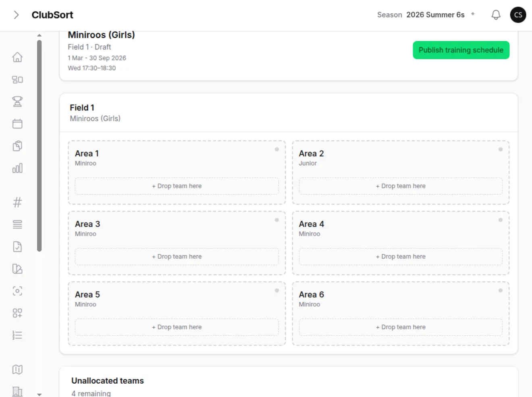This screenshot has width=532, height=397.
Task: Click the "Field 1 · Draft" status text
Action: pos(89,47)
